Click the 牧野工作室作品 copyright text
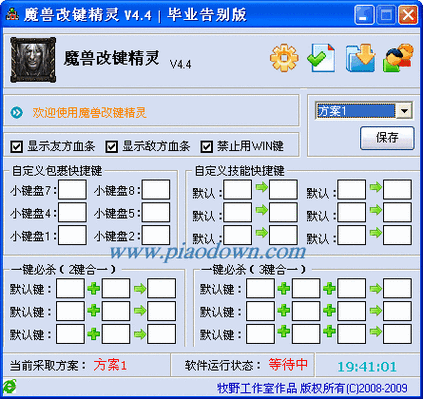 [x=312, y=388]
